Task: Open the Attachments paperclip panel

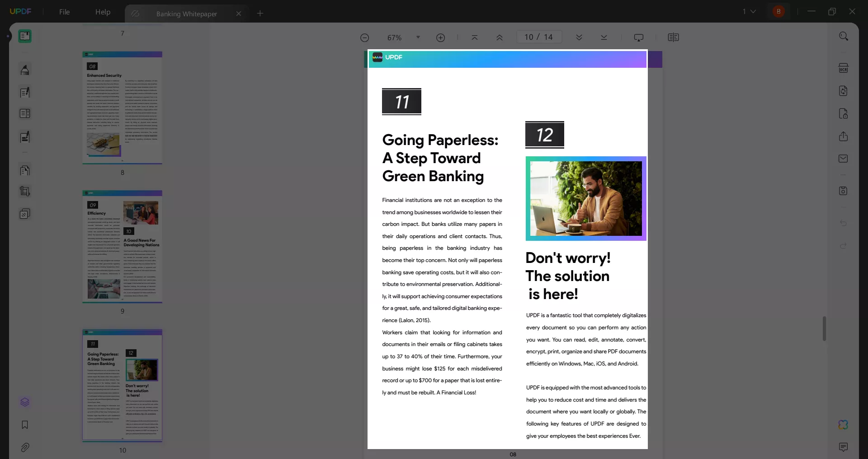Action: point(25,447)
